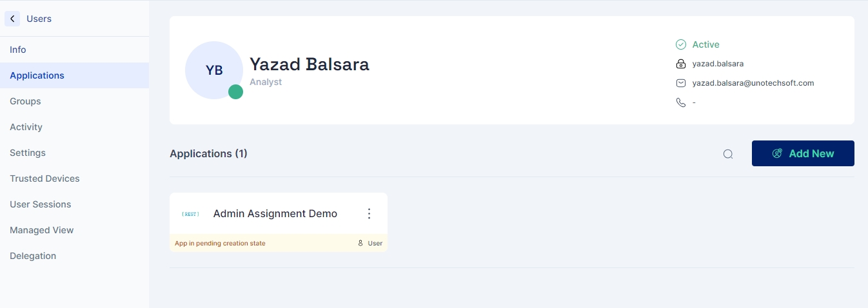Click the envelope email icon
Image resolution: width=868 pixels, height=308 pixels.
point(680,83)
